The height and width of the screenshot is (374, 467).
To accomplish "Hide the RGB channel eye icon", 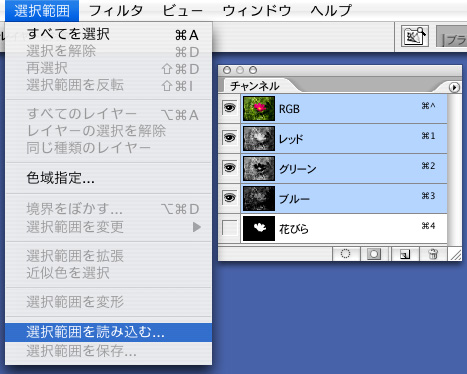I will [x=230, y=108].
